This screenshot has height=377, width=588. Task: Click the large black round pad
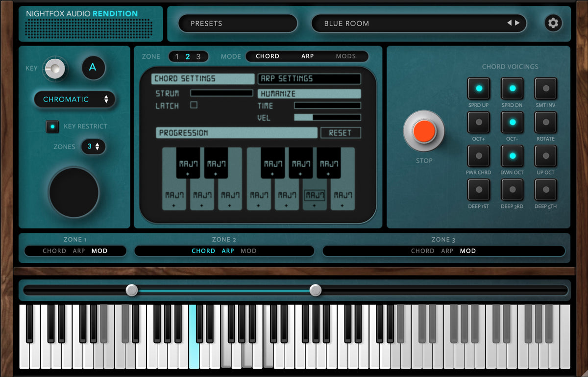point(74,192)
